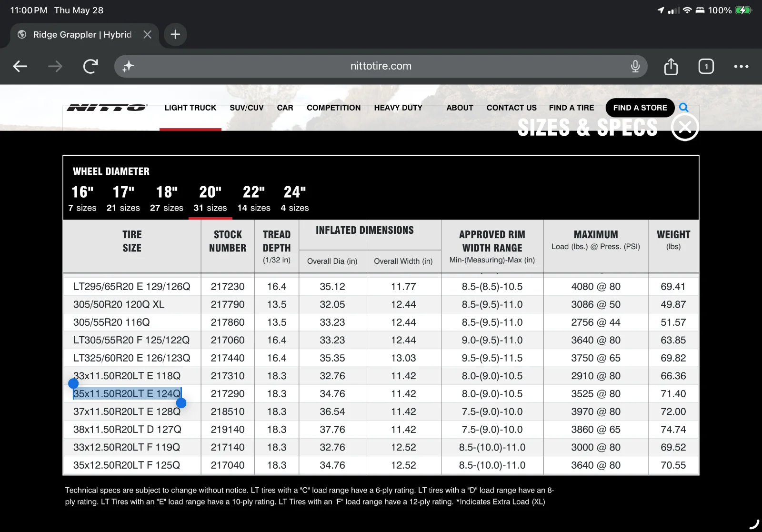Viewport: 762px width, 532px height.
Task: Go to the About page
Action: click(x=460, y=108)
